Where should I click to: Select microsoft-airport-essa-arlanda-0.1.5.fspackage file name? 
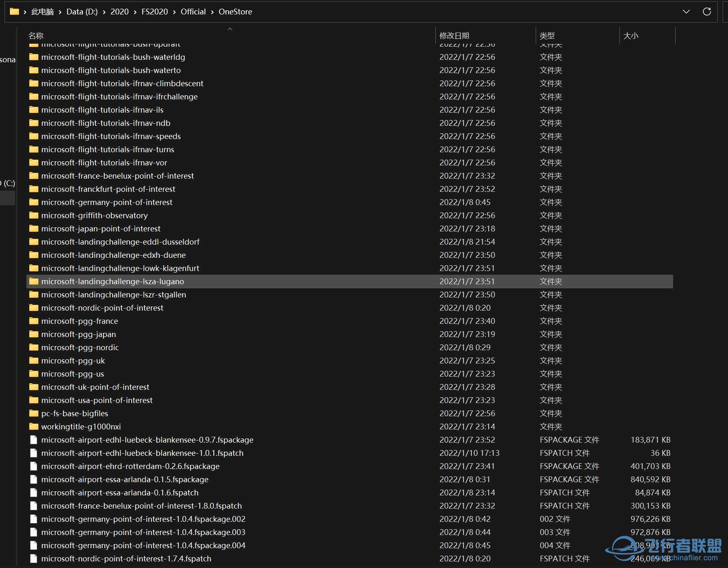click(x=125, y=479)
